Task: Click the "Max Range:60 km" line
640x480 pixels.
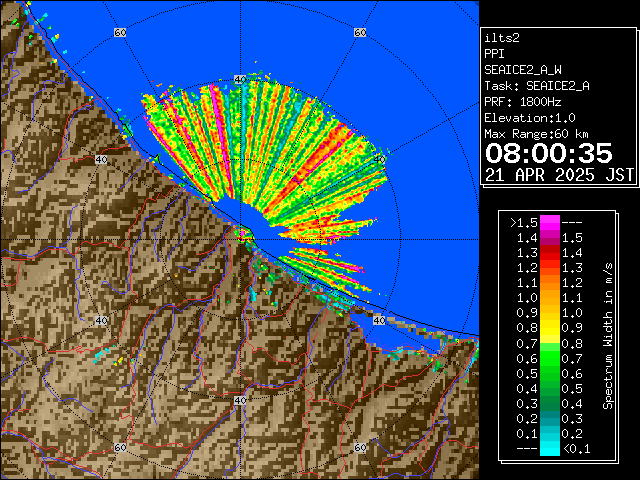Action: tap(536, 134)
